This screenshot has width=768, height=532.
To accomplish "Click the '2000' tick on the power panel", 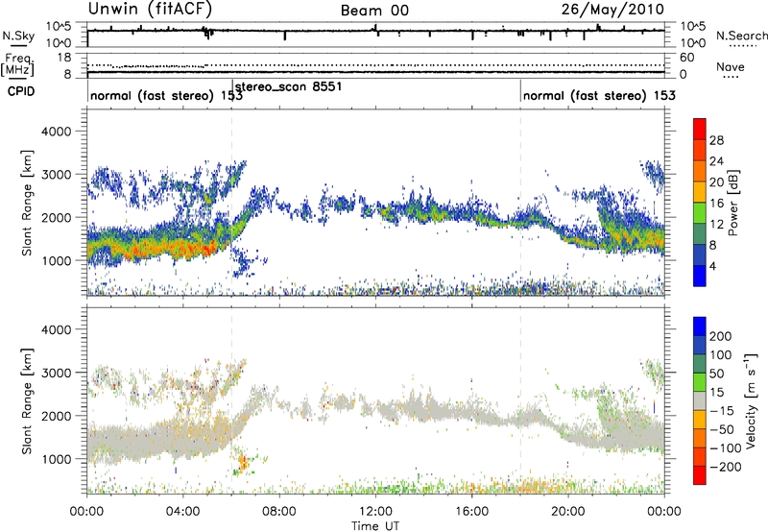I will [x=56, y=217].
